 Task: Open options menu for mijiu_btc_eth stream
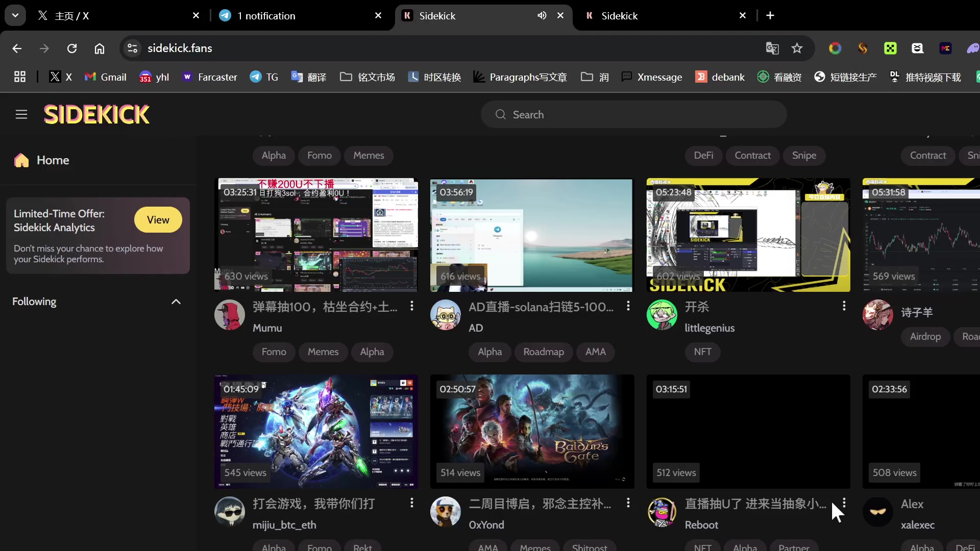[412, 503]
